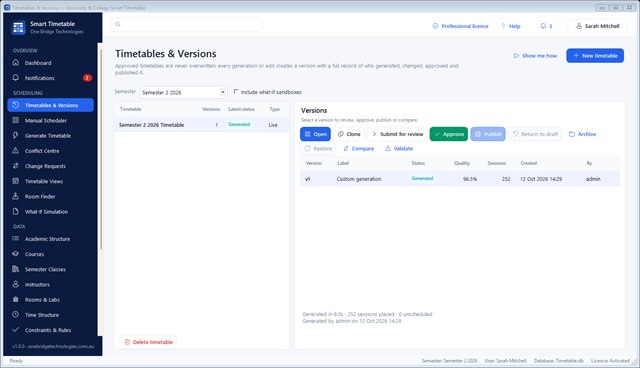Click the Smart Timetable app logo

pos(18,27)
